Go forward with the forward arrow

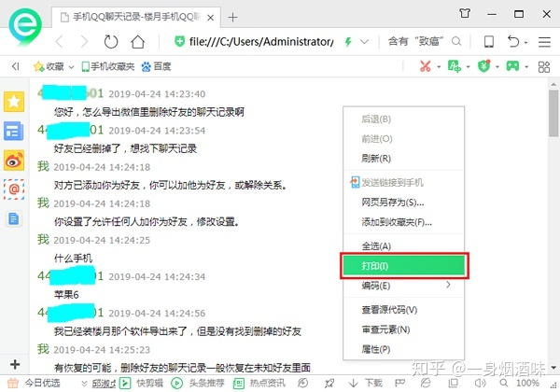(84, 42)
